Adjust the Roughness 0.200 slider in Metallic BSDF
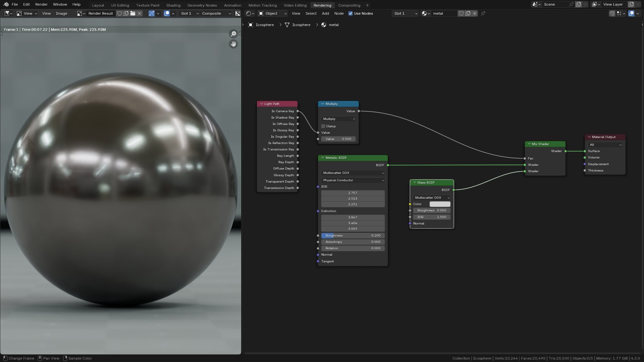 [x=353, y=236]
